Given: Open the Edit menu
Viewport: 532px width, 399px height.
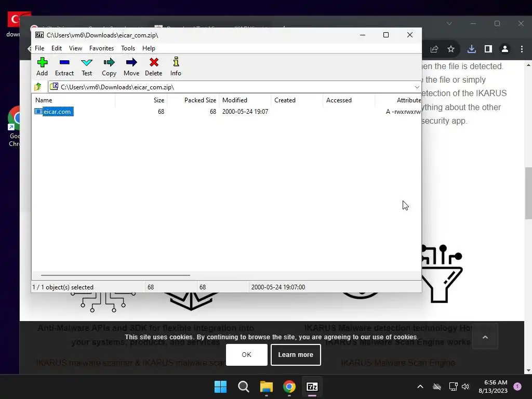Looking at the screenshot, I should [57, 48].
